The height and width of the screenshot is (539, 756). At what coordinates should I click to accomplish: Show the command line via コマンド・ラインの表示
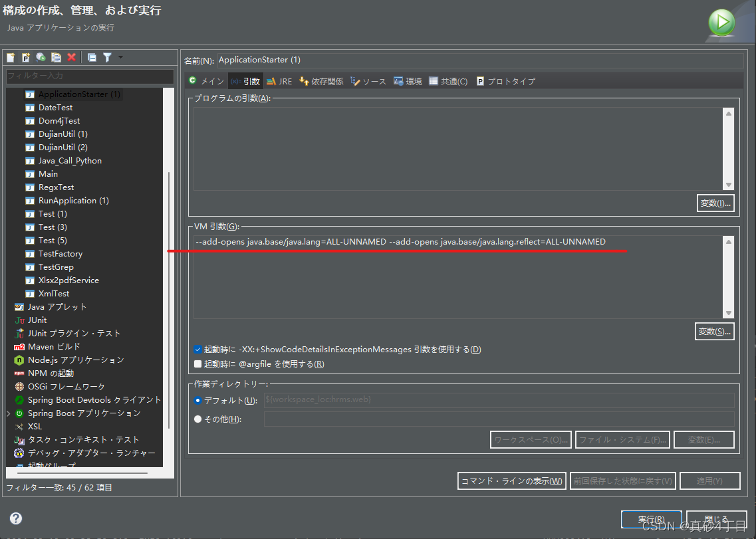[511, 481]
